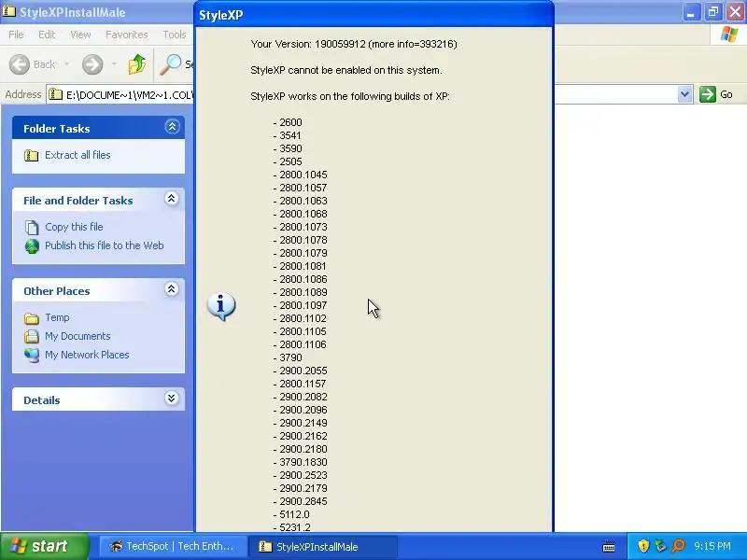Click the blue info icon in StyleXP dialog
The height and width of the screenshot is (560, 747).
tap(221, 306)
